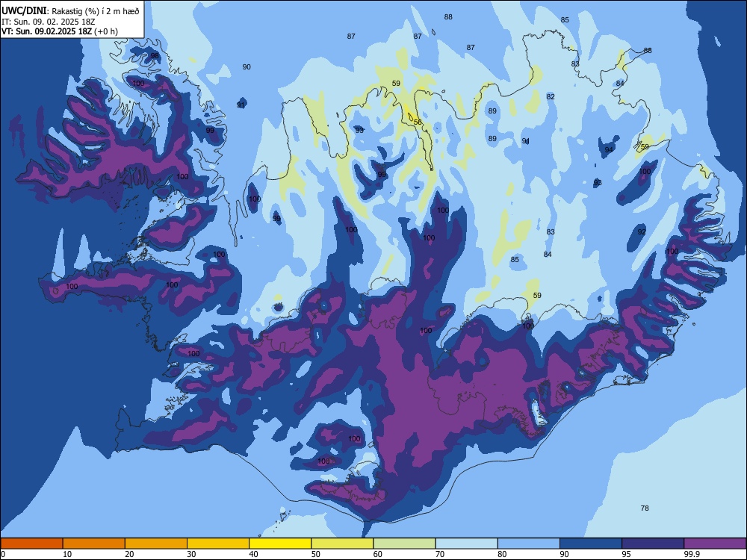Click the 94 value on the map
This screenshot has height=560, width=747.
pyautogui.click(x=609, y=149)
